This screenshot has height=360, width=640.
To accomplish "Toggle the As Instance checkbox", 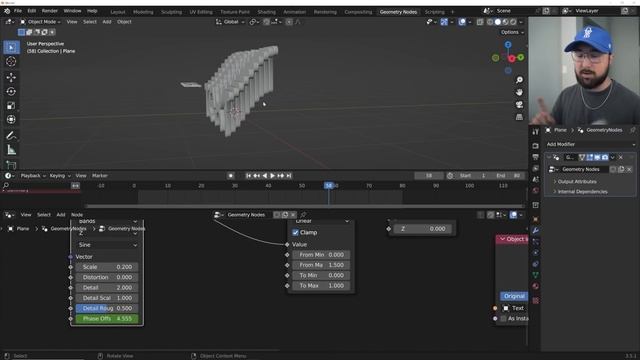I will (x=504, y=319).
